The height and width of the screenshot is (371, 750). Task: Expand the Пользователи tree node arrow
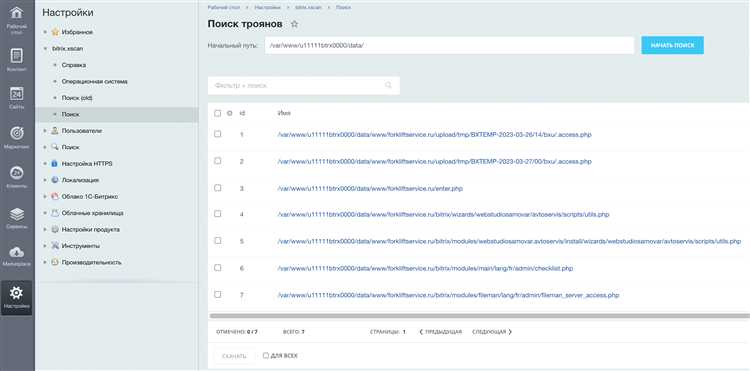tap(45, 131)
